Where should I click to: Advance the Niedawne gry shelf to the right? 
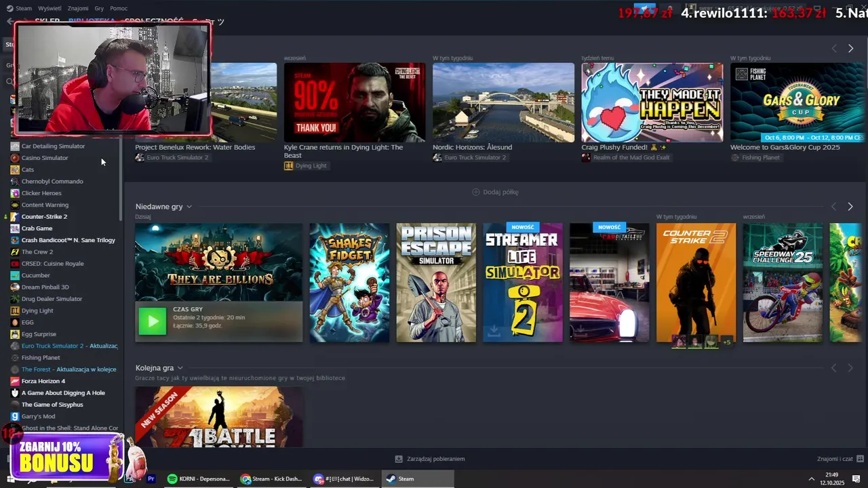click(x=850, y=206)
